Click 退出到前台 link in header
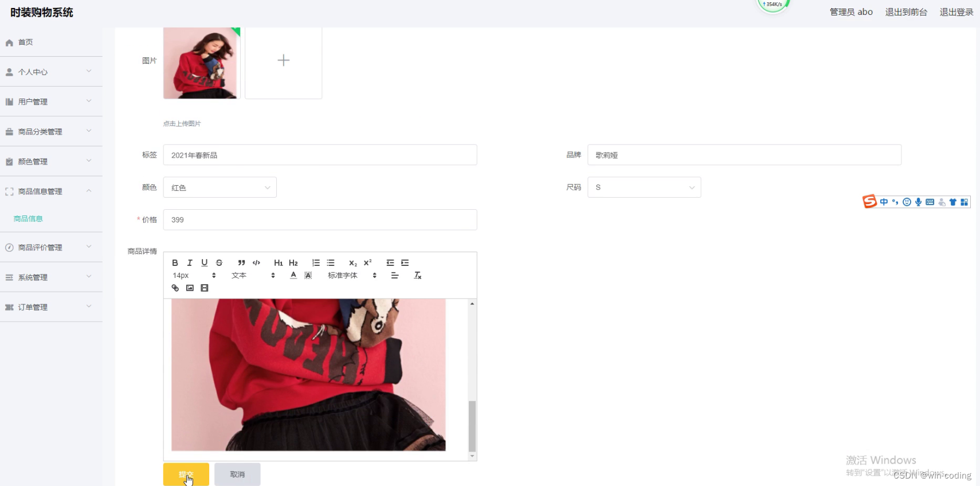 click(906, 12)
